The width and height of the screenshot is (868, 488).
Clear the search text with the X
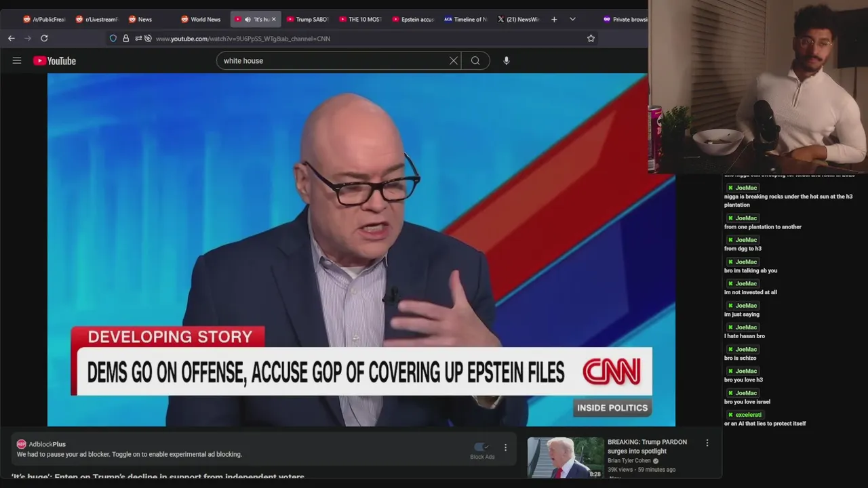[x=454, y=61]
